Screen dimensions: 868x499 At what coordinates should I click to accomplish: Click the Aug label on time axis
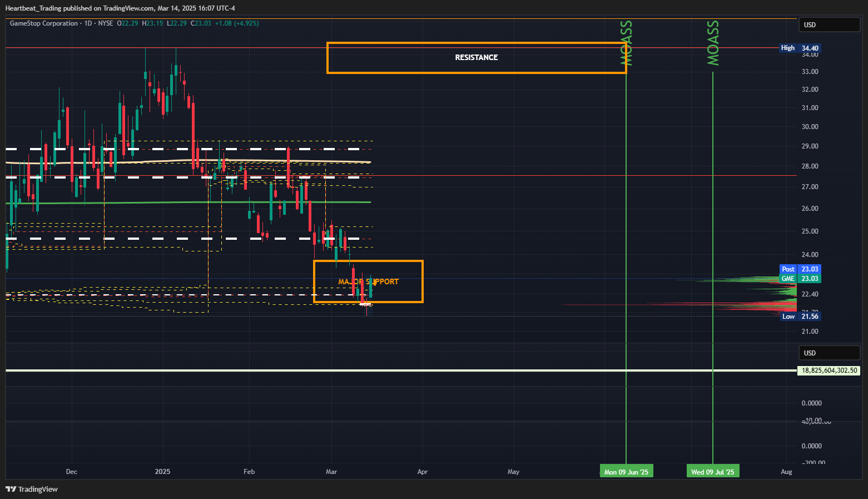pyautogui.click(x=786, y=472)
